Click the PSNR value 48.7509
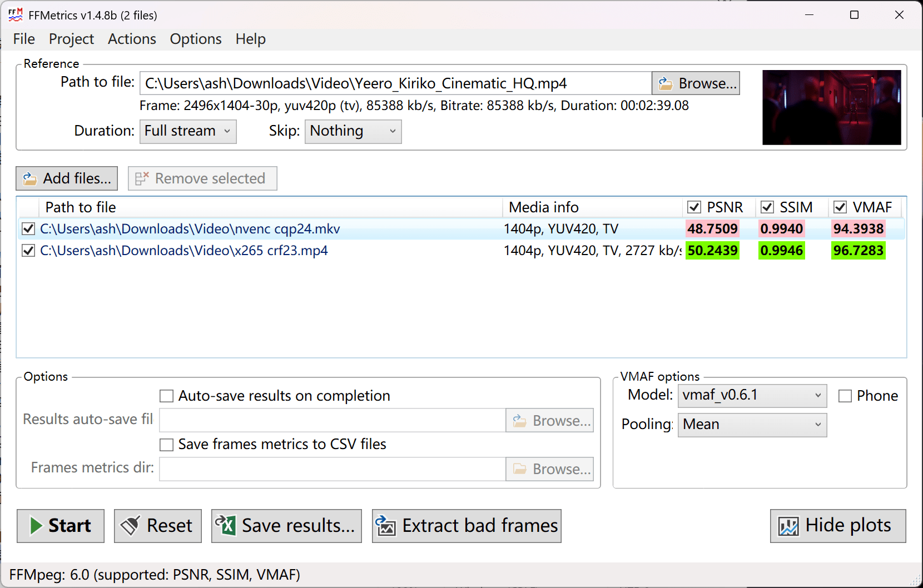923x588 pixels. (x=712, y=228)
